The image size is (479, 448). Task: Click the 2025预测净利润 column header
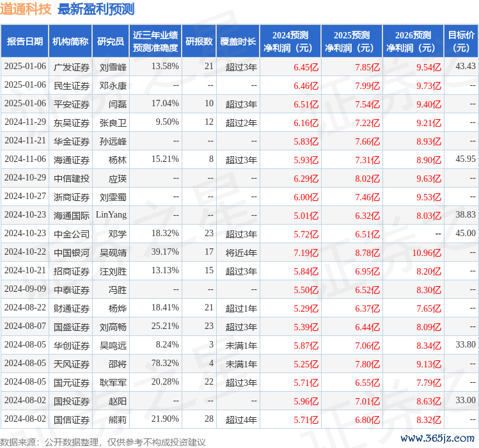pyautogui.click(x=352, y=42)
